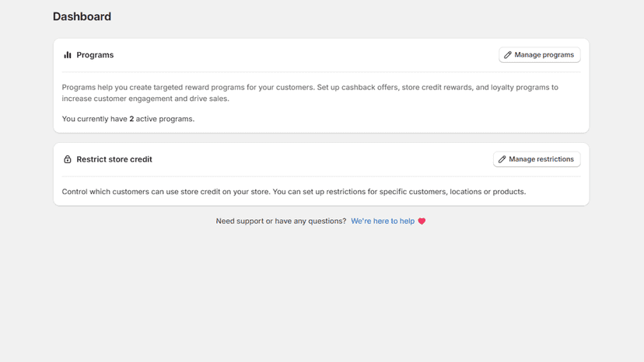The image size is (644, 362).
Task: Click the "increase customer engagement and drive sales" line
Action: click(x=145, y=99)
